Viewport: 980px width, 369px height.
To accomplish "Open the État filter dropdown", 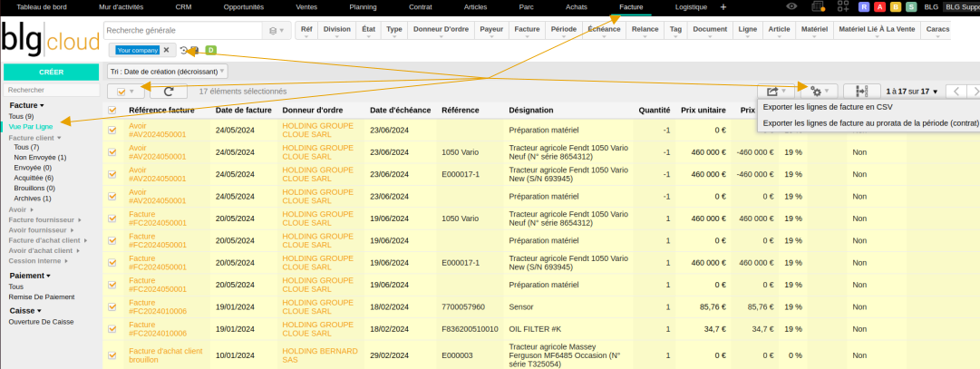I will [369, 30].
